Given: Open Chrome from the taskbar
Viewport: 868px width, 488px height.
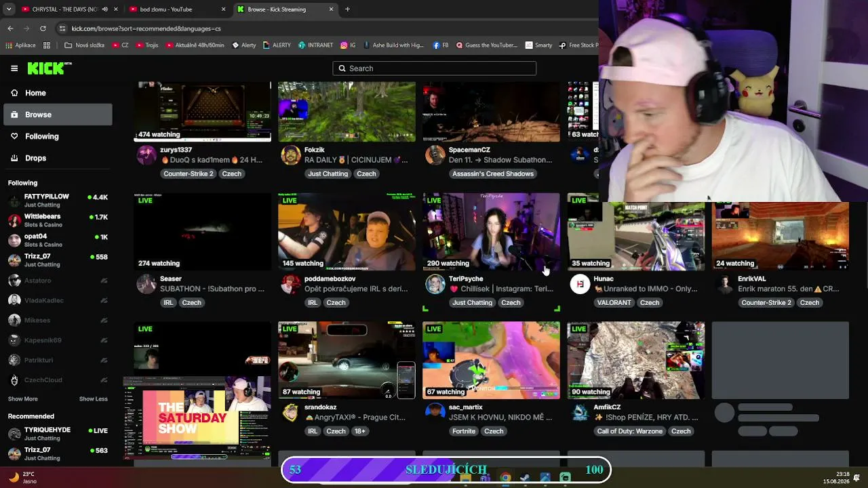Looking at the screenshot, I should [505, 478].
